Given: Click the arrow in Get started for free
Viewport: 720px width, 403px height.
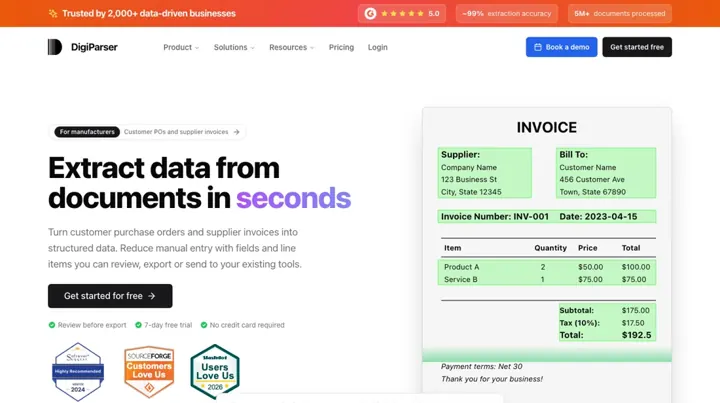Looking at the screenshot, I should click(x=152, y=297).
